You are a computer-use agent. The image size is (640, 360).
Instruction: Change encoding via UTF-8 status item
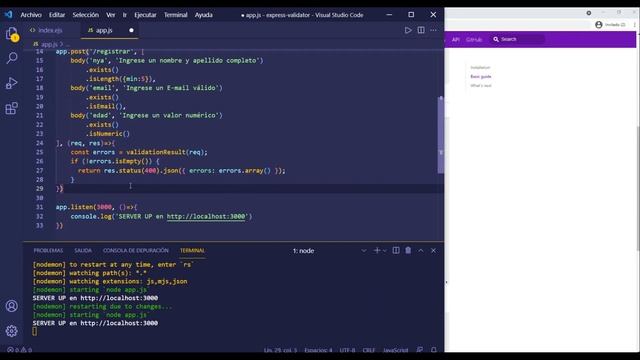pyautogui.click(x=347, y=350)
